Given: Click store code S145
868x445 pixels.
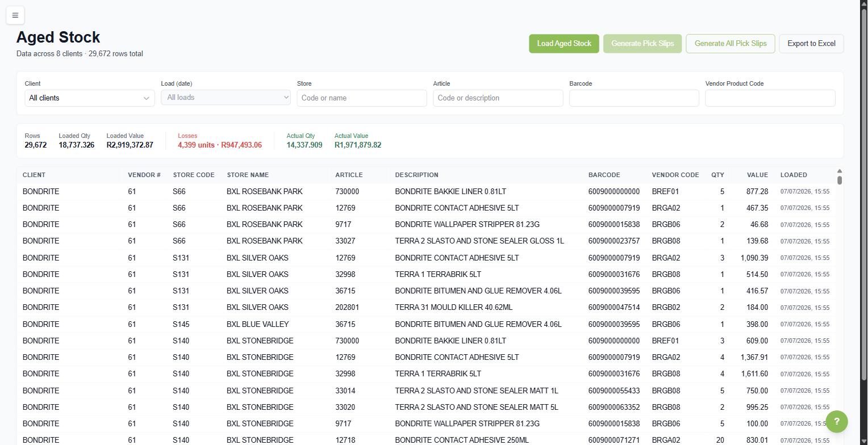Looking at the screenshot, I should tap(182, 324).
